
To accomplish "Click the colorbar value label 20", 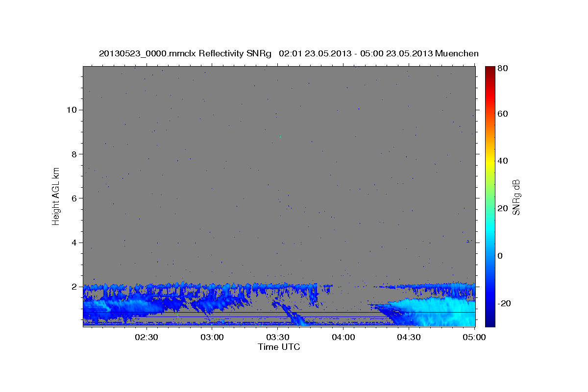I will pyautogui.click(x=503, y=208).
